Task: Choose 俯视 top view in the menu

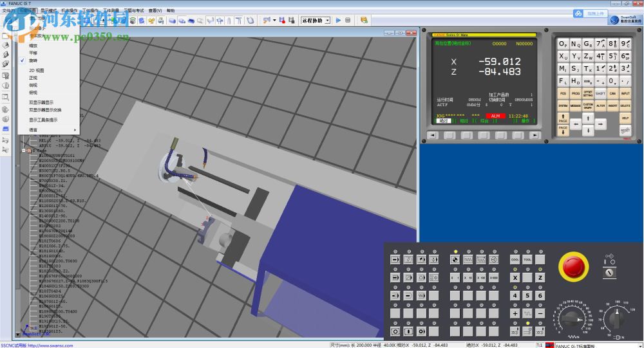Action: pyautogui.click(x=33, y=93)
